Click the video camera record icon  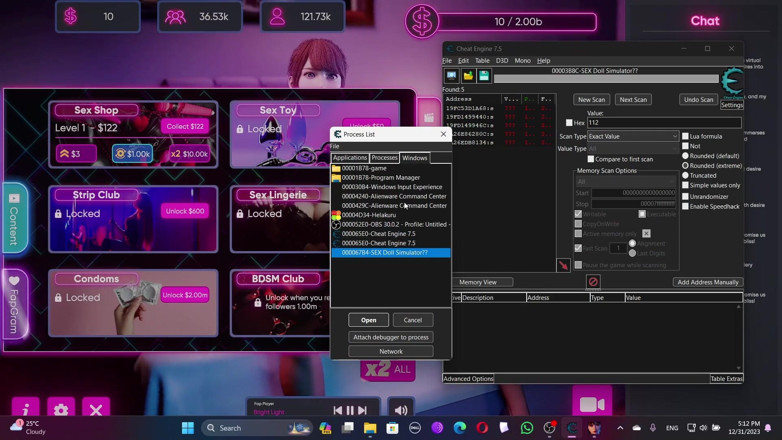point(592,404)
